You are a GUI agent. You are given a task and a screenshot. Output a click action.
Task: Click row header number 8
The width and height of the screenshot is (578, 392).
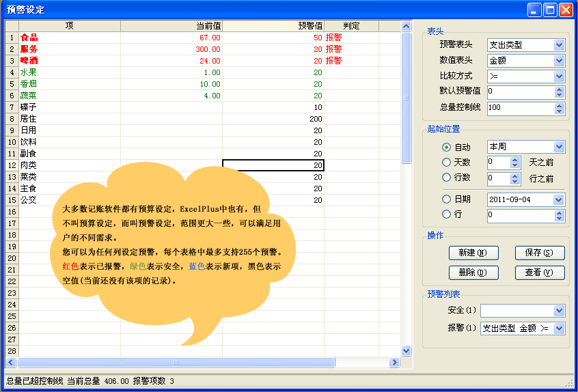click(12, 119)
